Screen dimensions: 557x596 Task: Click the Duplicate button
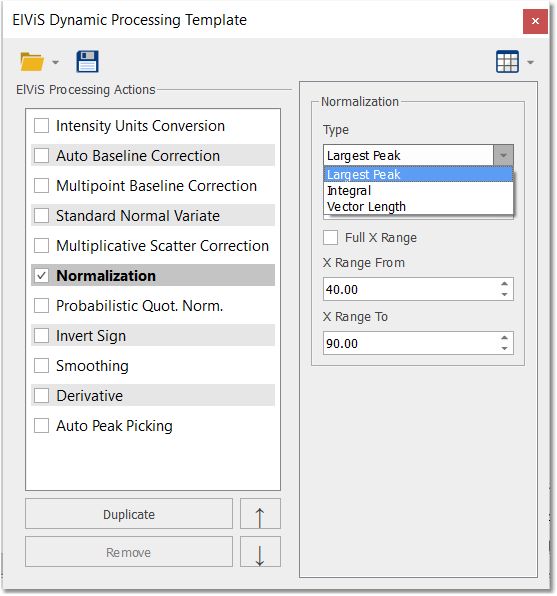tap(129, 514)
